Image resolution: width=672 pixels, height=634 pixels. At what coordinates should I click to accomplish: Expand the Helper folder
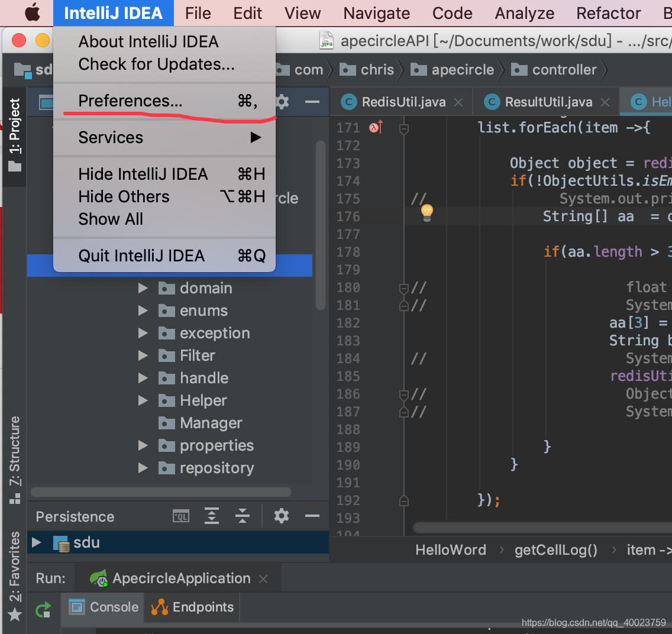tap(143, 400)
